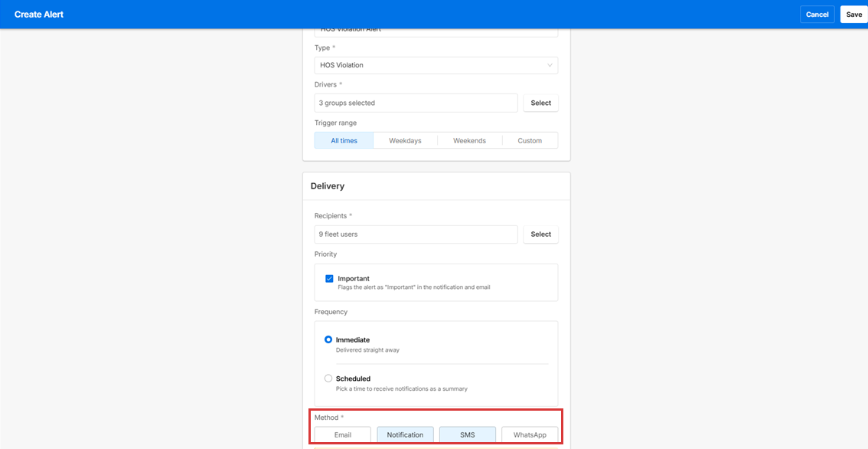Click the Drivers field showing 3 groups selected
Image resolution: width=868 pixels, height=449 pixels.
416,103
